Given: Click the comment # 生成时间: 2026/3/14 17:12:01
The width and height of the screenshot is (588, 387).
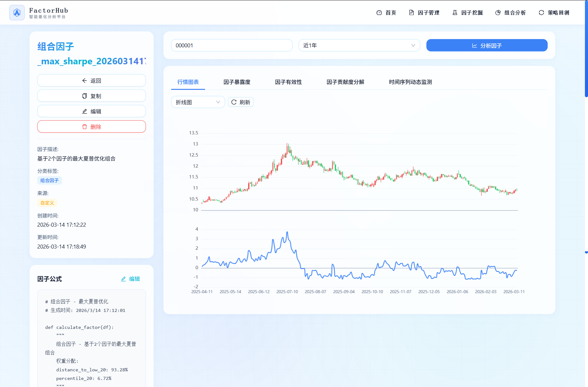Looking at the screenshot, I should click(85, 310).
